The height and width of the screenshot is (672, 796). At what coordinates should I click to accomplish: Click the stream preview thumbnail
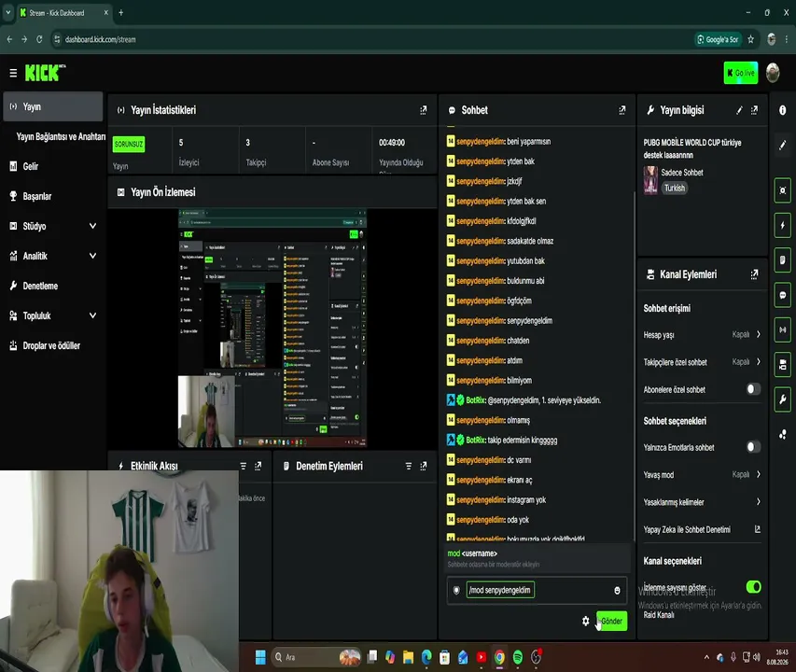coord(272,328)
